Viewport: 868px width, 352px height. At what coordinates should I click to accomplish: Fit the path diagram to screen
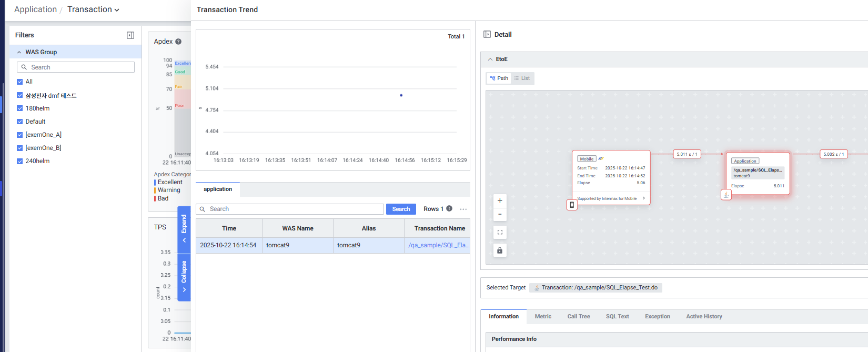pos(500,232)
